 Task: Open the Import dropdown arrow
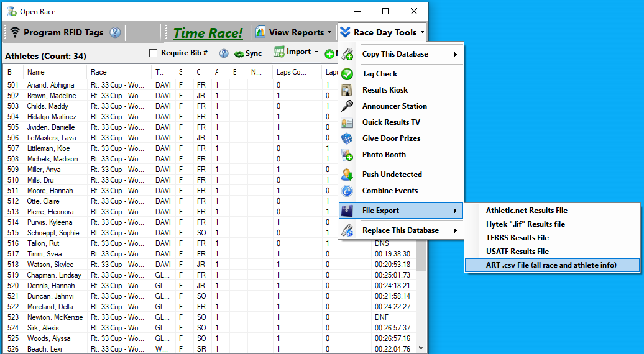(x=316, y=52)
